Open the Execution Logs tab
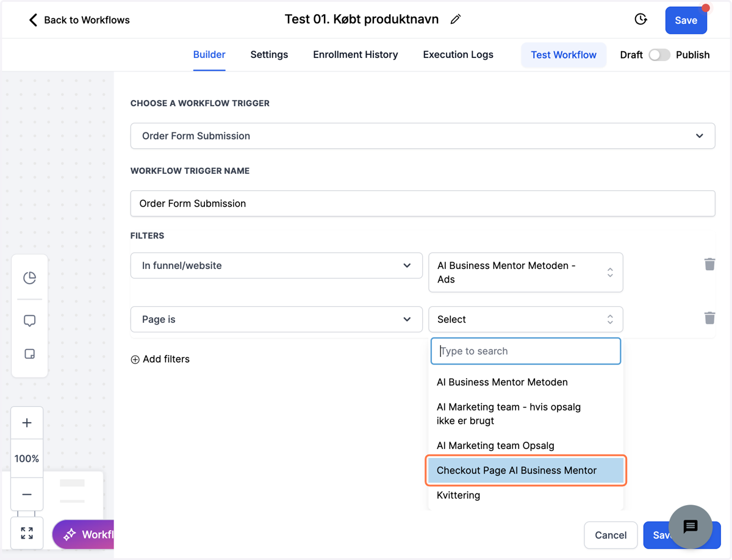The height and width of the screenshot is (560, 732). [x=458, y=55]
